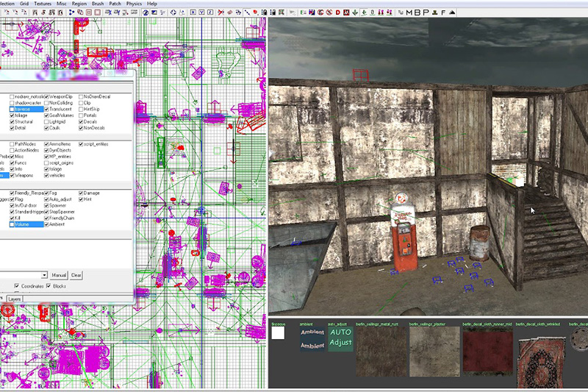This screenshot has height=392, width=588.
Task: Select the berlin_ceilings_metal_rust texture
Action: 381,352
